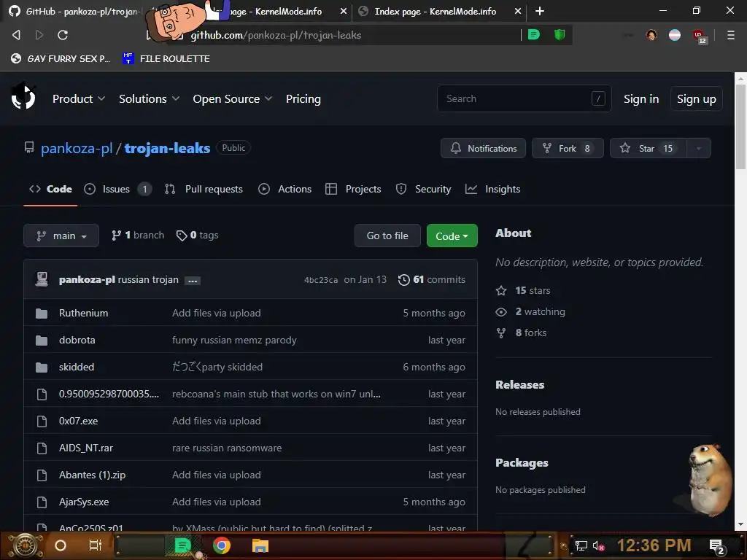This screenshot has width=747, height=560.
Task: Open the pankoza-pl owner link
Action: tap(77, 148)
